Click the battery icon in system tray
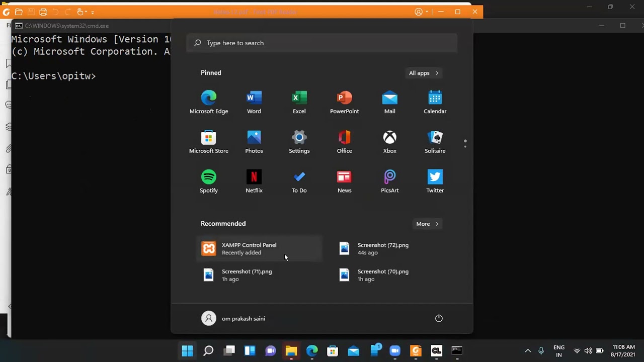The height and width of the screenshot is (362, 644). (600, 350)
